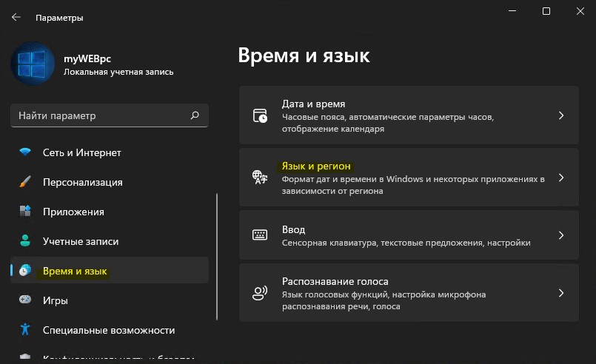Click the language Язык и регион icon
596x364 pixels.
tap(260, 177)
